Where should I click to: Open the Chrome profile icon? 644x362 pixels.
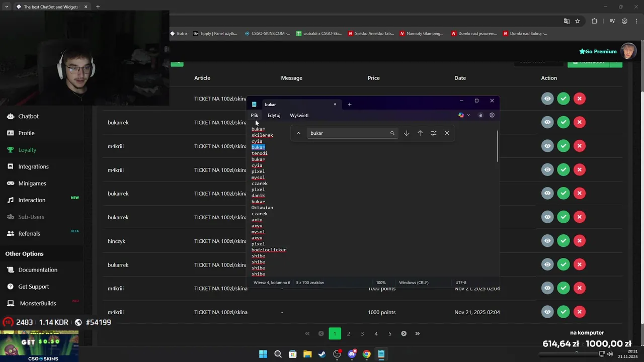624,21
